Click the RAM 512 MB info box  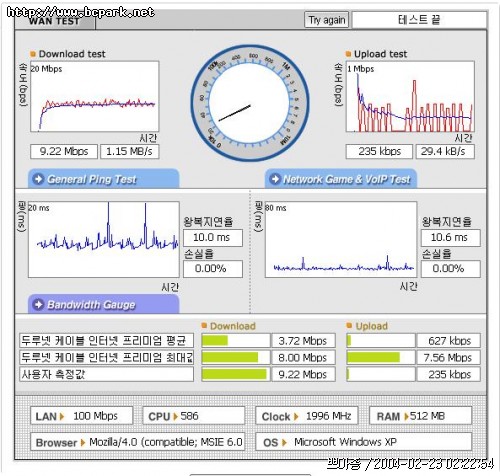tap(421, 416)
